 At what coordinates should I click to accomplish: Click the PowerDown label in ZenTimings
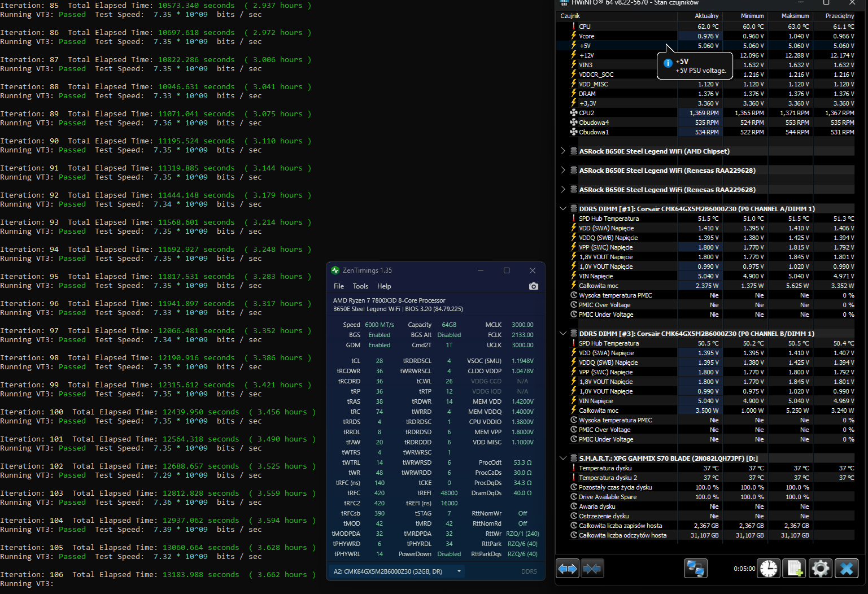[415, 554]
